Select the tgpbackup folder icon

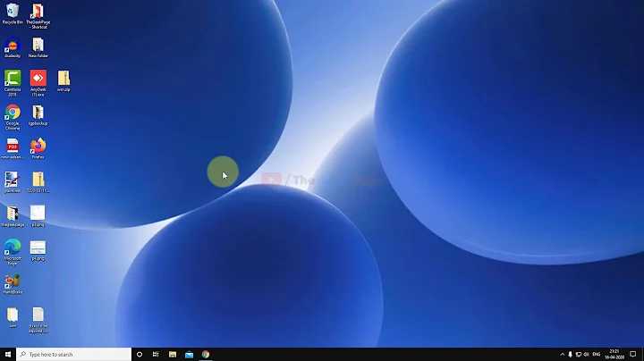[38, 115]
